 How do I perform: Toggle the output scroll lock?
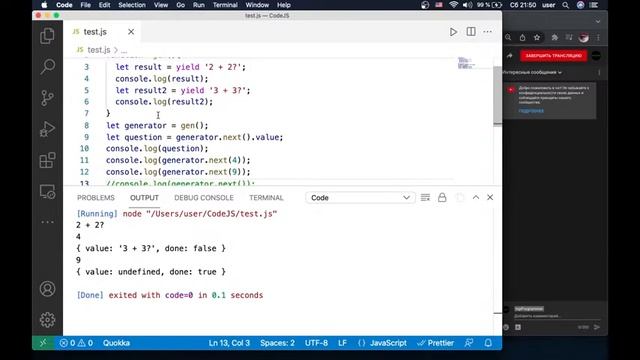click(x=442, y=198)
